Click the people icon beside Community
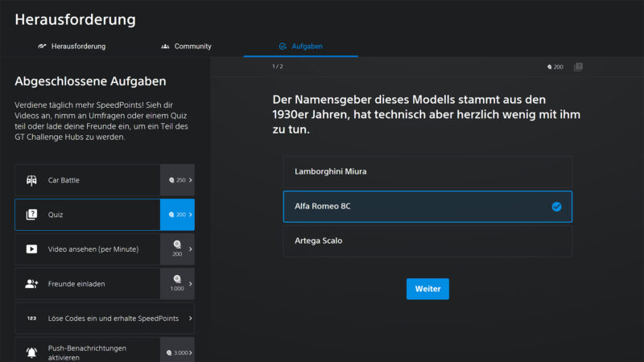Viewport: 644px width, 362px height. 165,47
